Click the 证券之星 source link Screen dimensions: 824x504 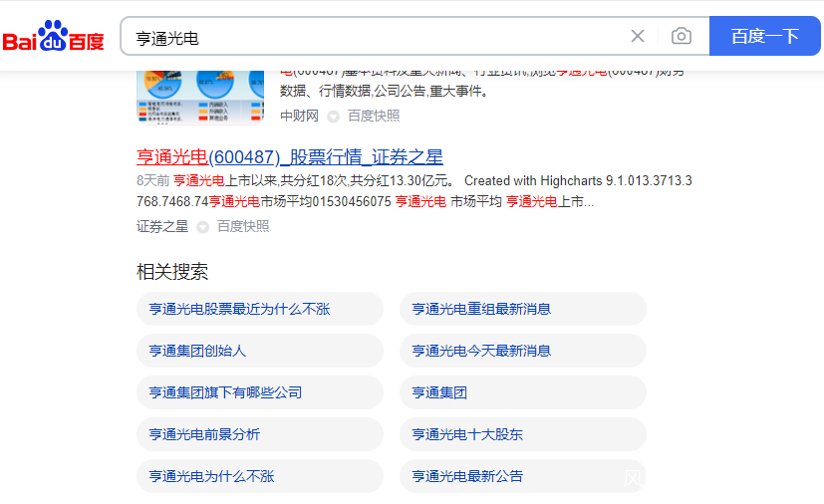click(x=162, y=226)
